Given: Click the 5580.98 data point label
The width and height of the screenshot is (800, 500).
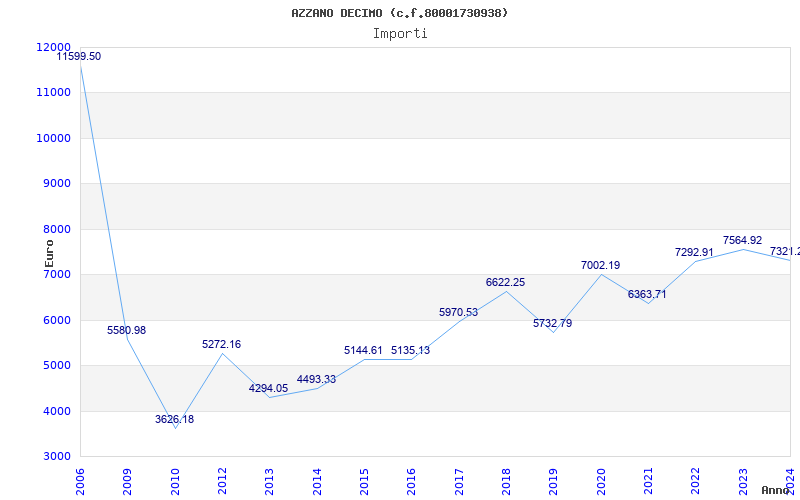Looking at the screenshot, I should 126,331.
